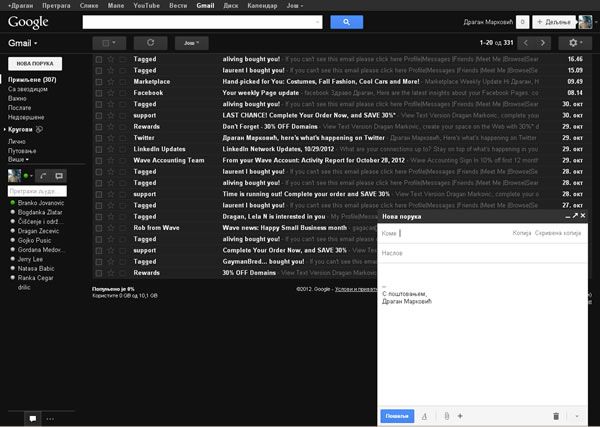This screenshot has height=427, width=600.
Task: Open the profile avatar at the top right
Action: (585, 22)
